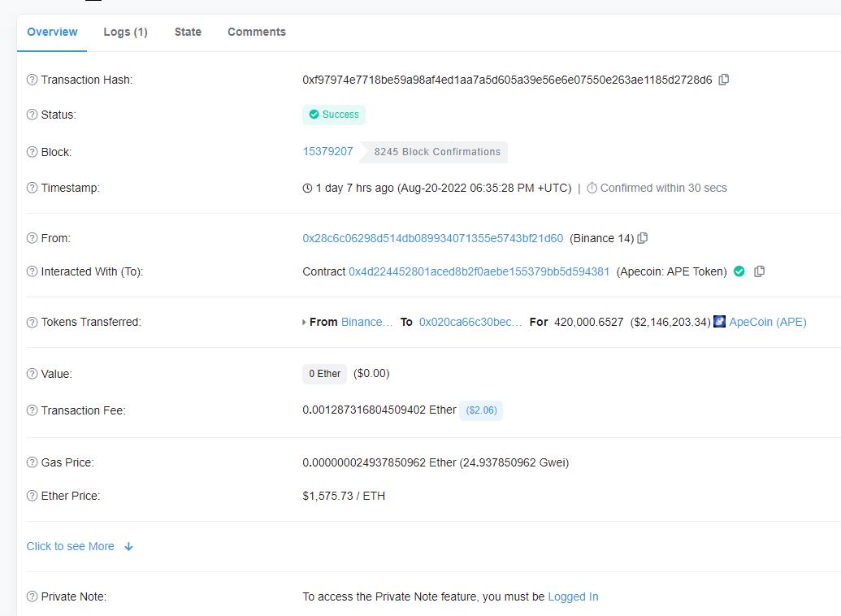
Task: Copy the Binance 14 From address
Action: pyautogui.click(x=643, y=238)
